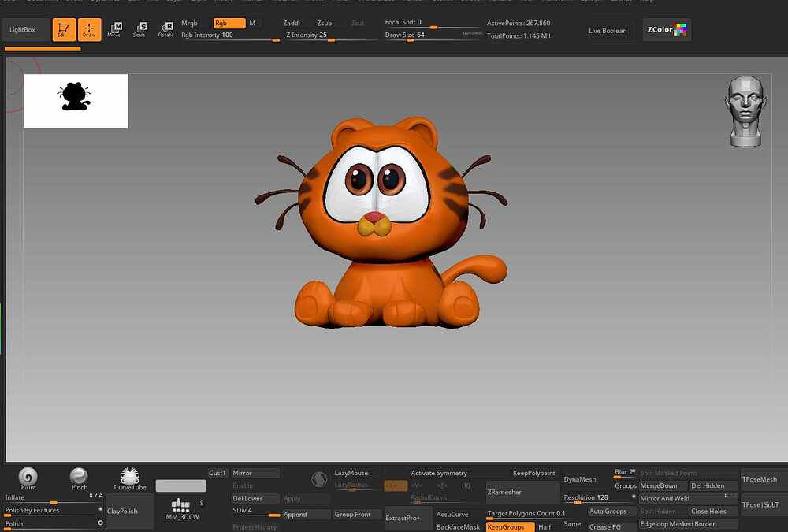Toggle LazyMouse on or off
Image resolution: width=788 pixels, height=532 pixels.
(x=351, y=473)
